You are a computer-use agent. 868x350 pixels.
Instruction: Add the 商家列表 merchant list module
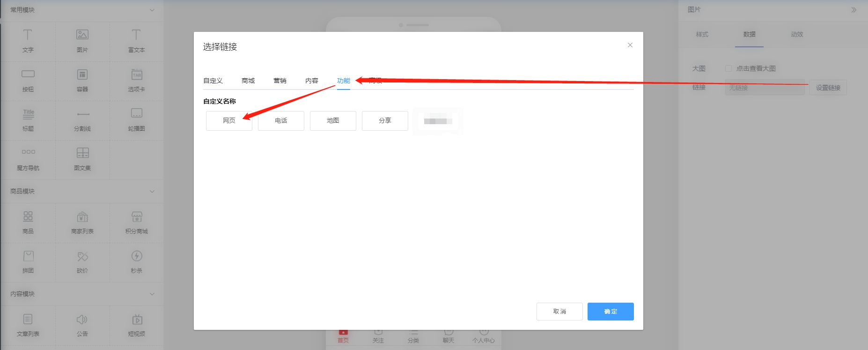tap(82, 222)
